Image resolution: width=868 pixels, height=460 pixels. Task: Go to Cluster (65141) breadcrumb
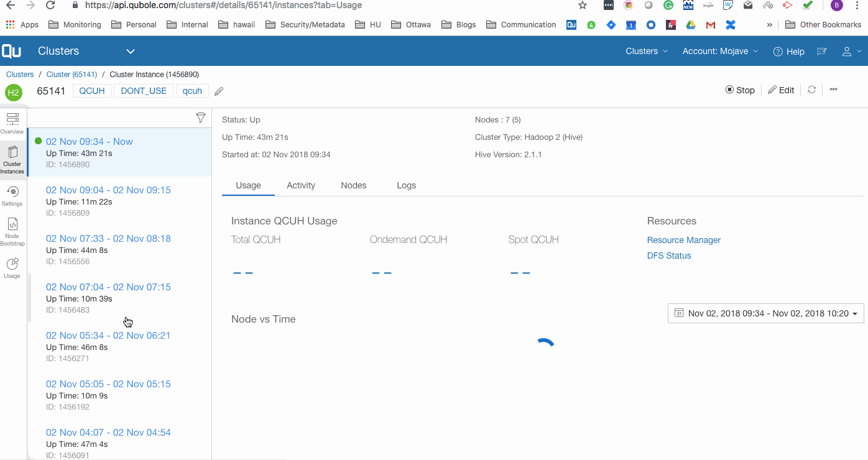click(x=71, y=75)
